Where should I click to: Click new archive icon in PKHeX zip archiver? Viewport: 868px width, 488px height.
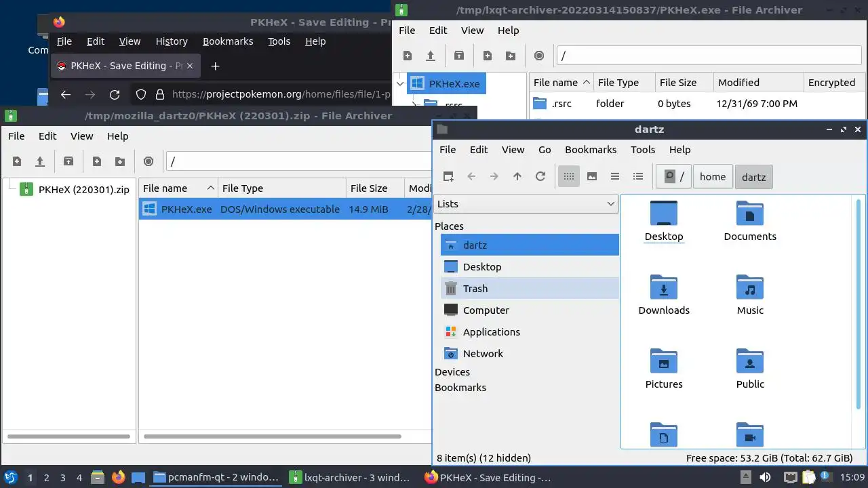pyautogui.click(x=17, y=161)
